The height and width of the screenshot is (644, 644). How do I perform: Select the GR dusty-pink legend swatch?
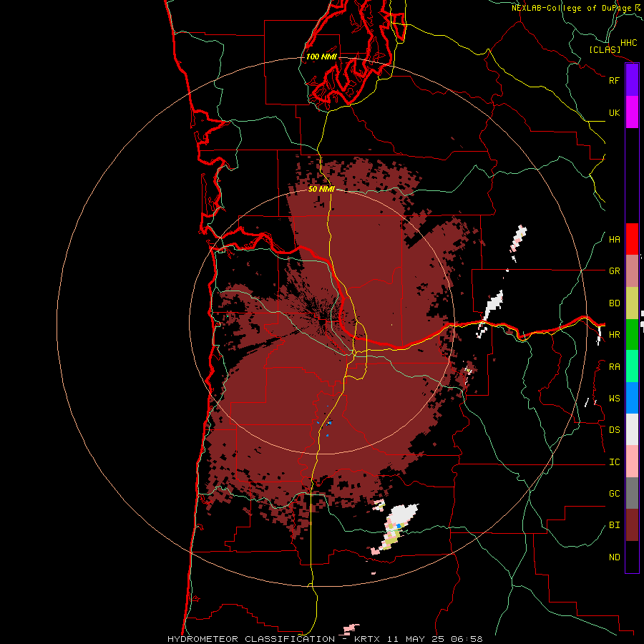(x=632, y=271)
